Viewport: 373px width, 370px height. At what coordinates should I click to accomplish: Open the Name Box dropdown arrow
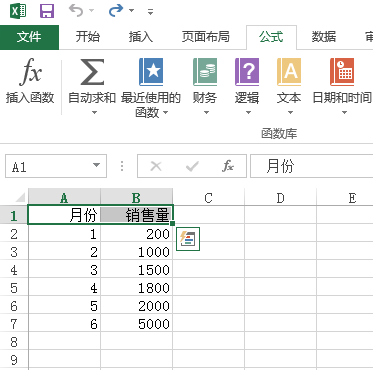(96, 165)
